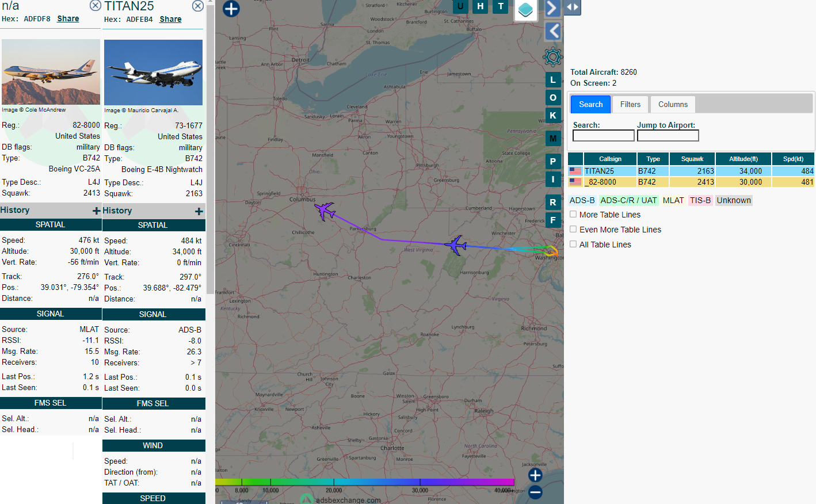Click the Unknown legend label
Screen dimensions: 816x504
[734, 200]
